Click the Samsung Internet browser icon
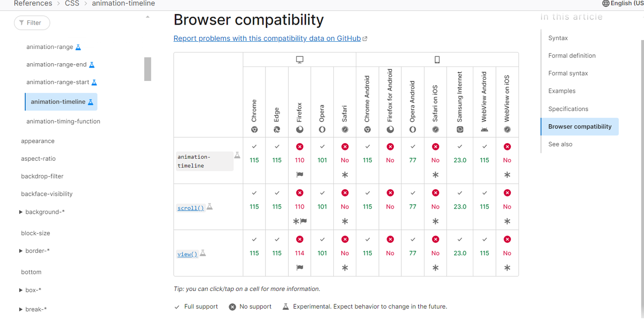644x321 pixels. point(460,129)
